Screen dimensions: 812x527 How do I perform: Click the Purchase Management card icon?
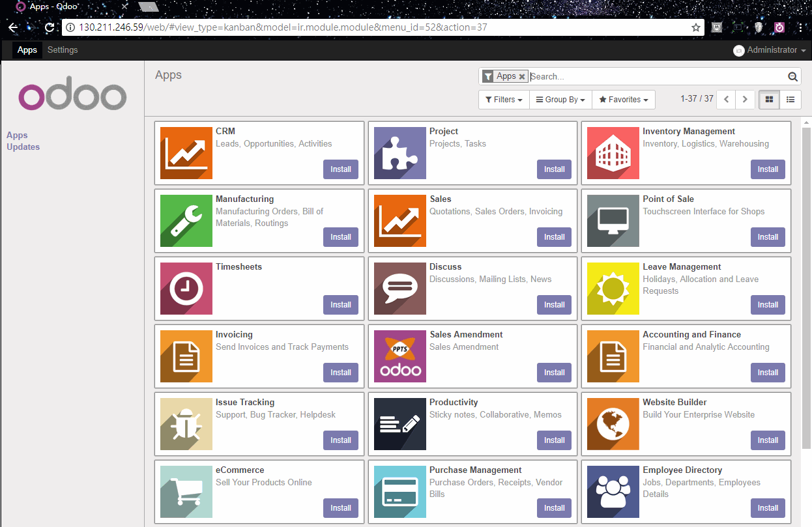coord(400,492)
